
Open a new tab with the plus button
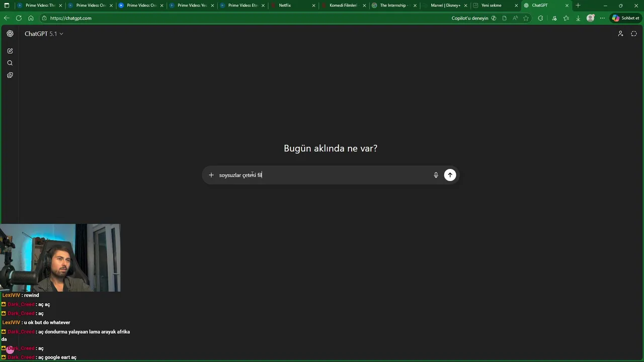578,6
